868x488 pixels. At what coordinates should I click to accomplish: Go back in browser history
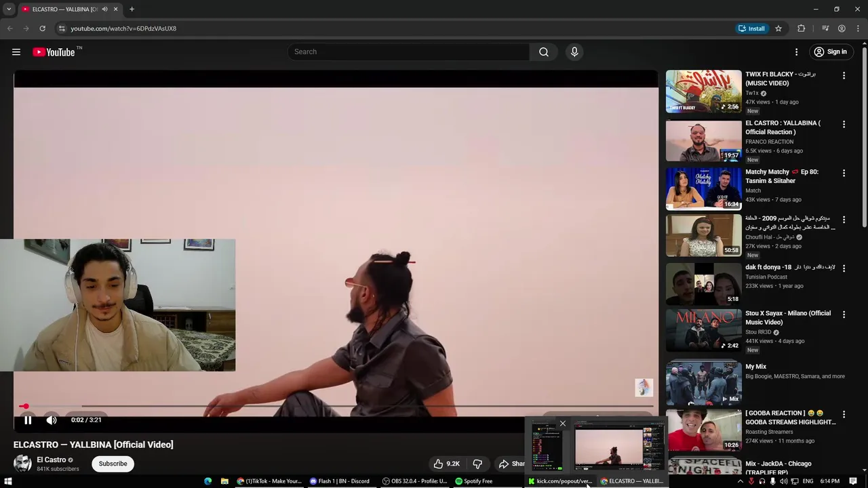(x=9, y=28)
